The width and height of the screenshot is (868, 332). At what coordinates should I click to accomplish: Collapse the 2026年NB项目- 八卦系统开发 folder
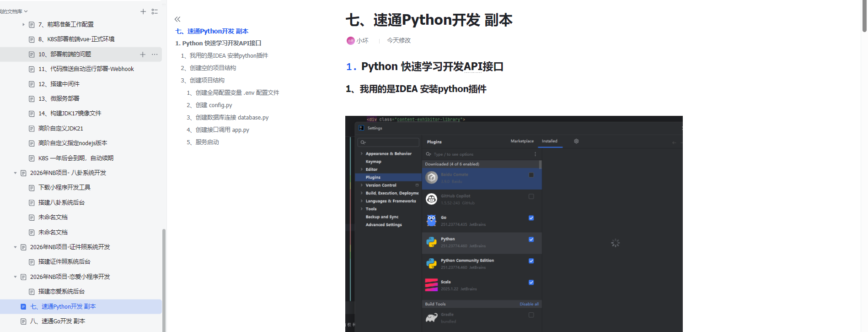(x=15, y=173)
